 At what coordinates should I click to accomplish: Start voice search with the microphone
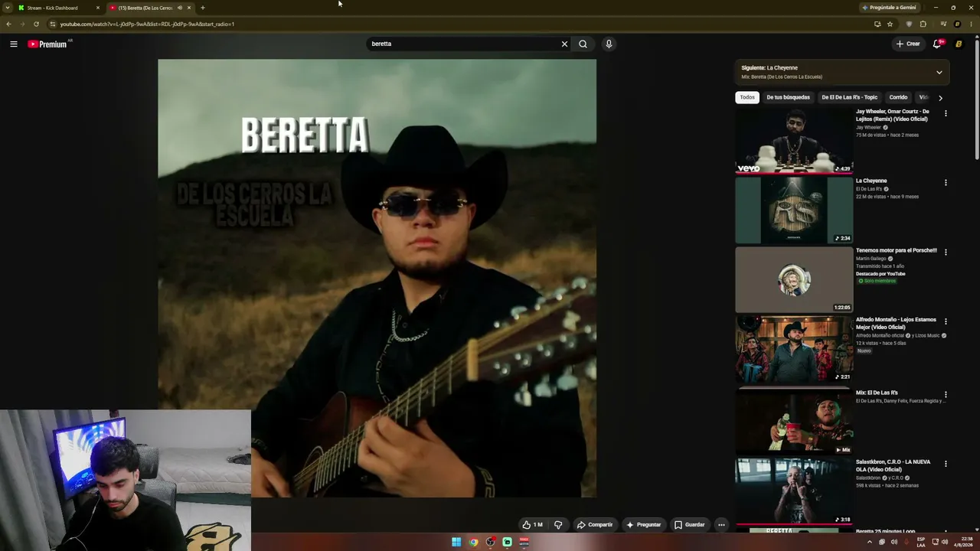click(609, 44)
